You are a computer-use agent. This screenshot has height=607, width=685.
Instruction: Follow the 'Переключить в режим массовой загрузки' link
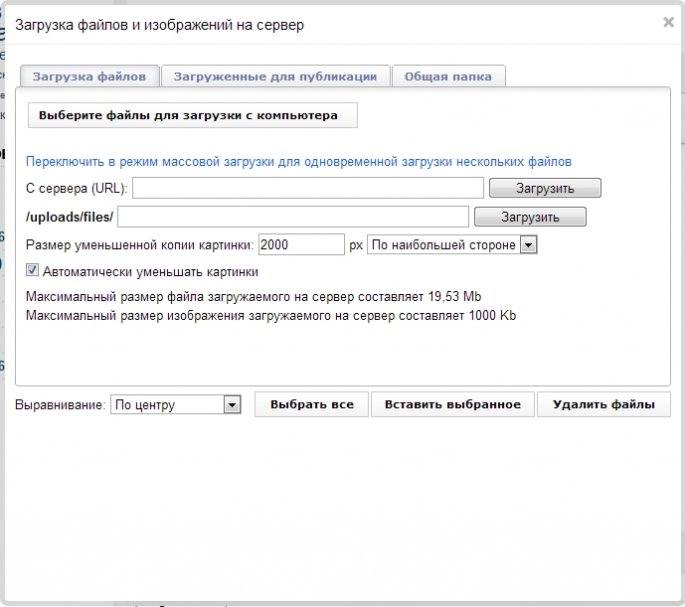(299, 162)
